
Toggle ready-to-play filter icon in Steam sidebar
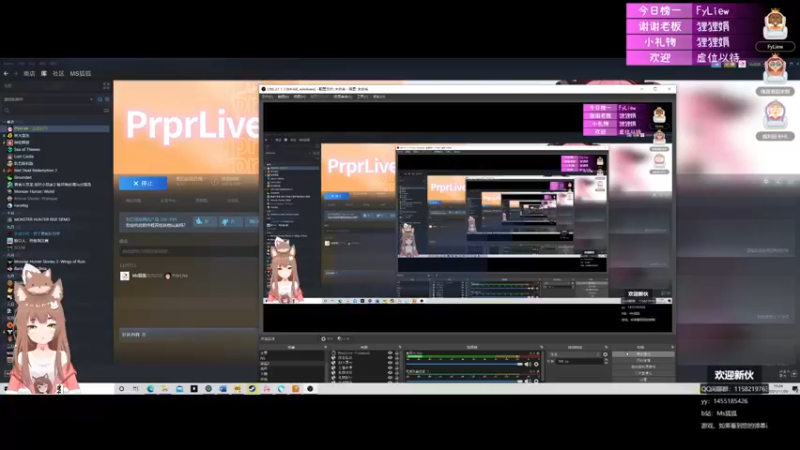[x=107, y=99]
